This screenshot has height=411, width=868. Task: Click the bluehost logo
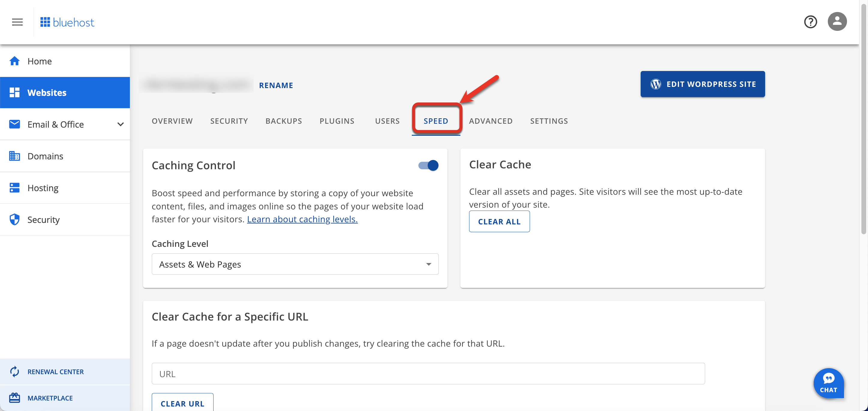67,22
